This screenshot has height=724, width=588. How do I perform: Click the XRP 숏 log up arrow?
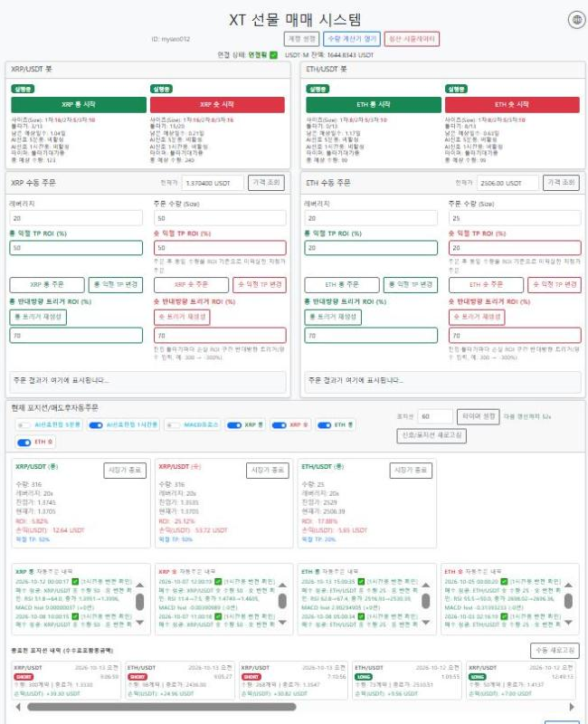point(282,585)
